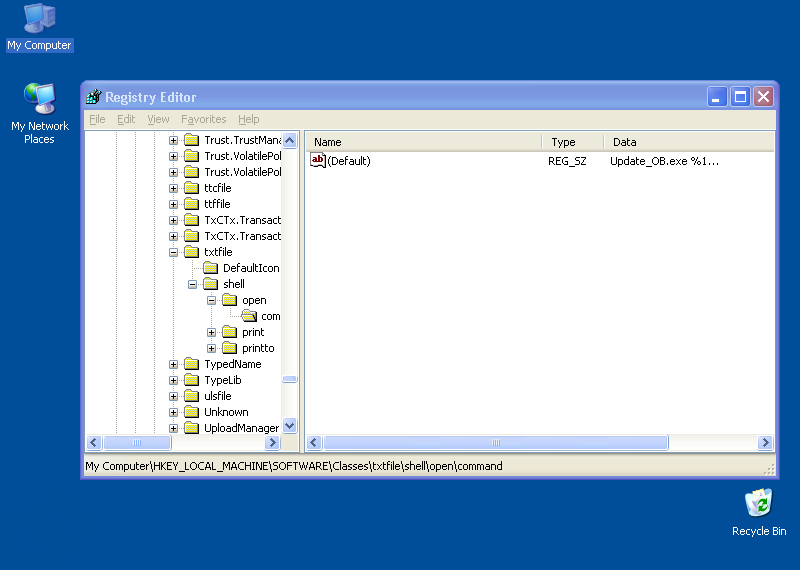Sort values by the Name column header
This screenshot has height=570, width=800.
[423, 142]
